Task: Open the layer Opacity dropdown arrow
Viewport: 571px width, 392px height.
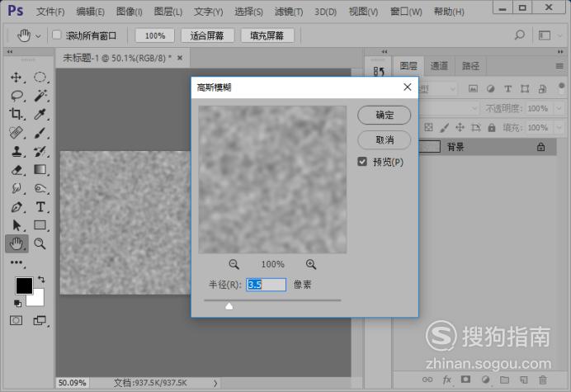Action: coord(559,108)
